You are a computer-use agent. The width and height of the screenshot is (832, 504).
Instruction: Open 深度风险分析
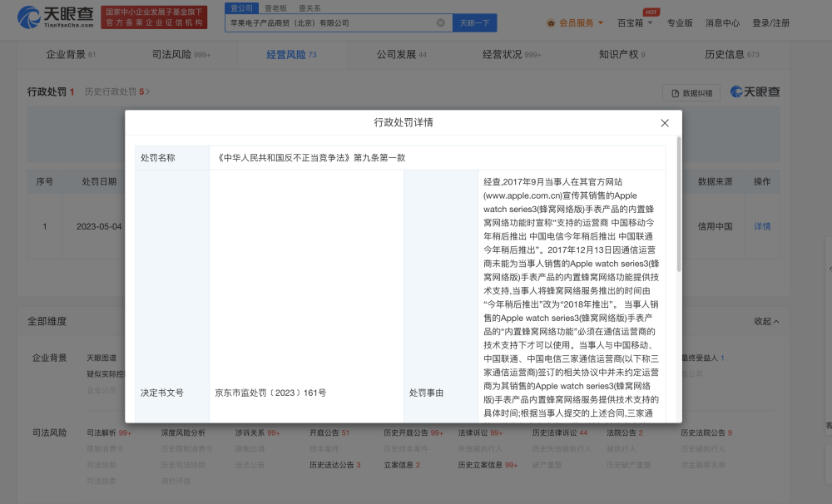click(x=183, y=433)
